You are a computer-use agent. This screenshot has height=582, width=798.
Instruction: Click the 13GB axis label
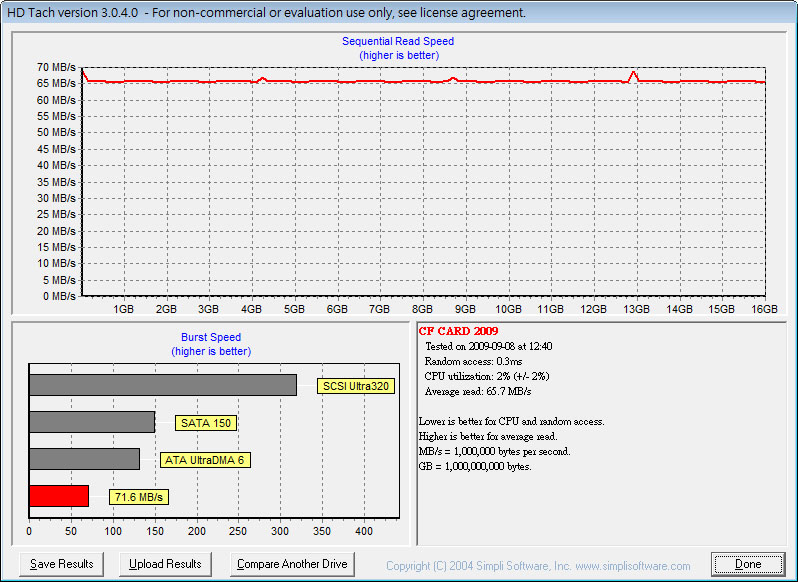pyautogui.click(x=636, y=309)
